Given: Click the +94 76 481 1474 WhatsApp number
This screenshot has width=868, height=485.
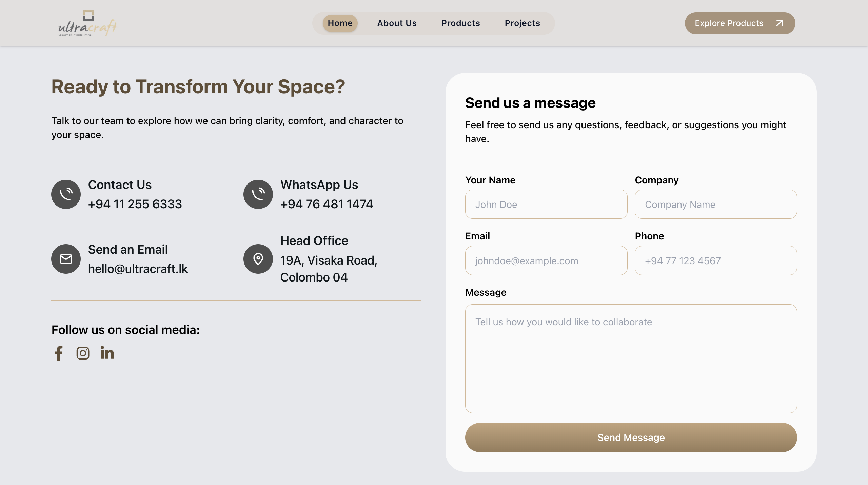Looking at the screenshot, I should pos(327,204).
